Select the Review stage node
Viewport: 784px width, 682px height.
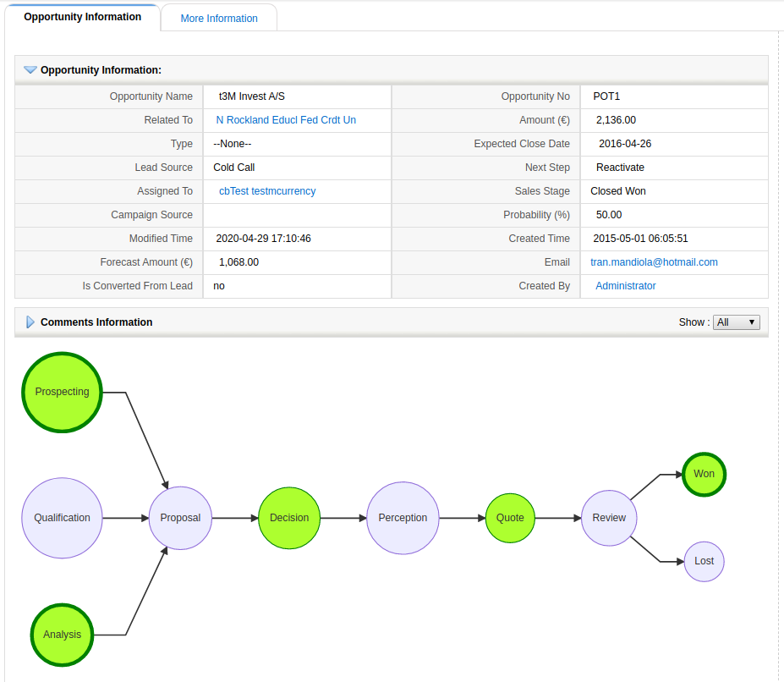pyautogui.click(x=609, y=518)
